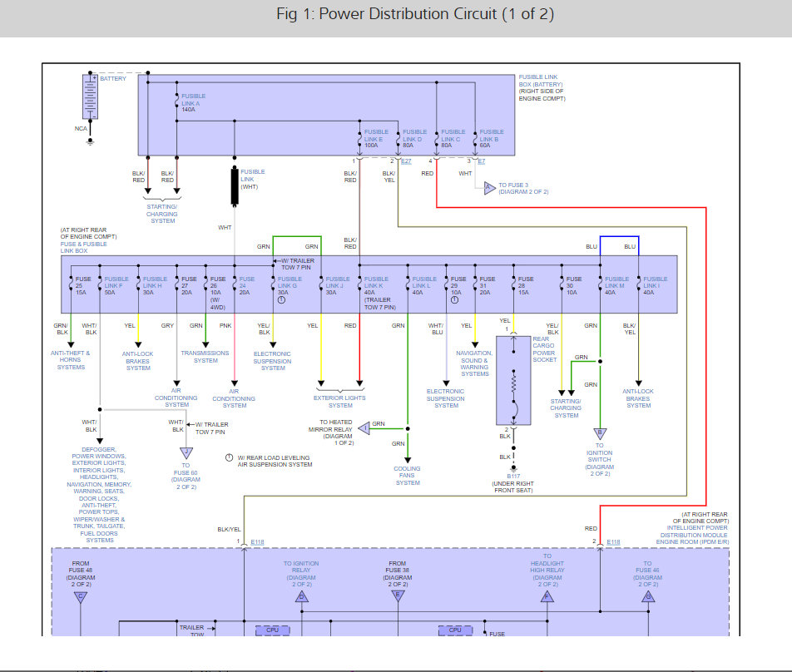Click the 'TRANSMISSIONS SYSTEM' label

point(205,357)
